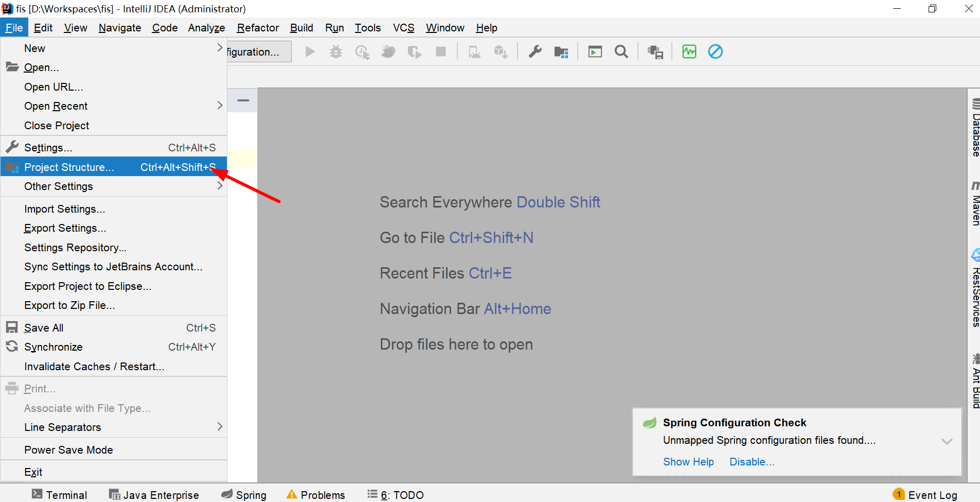Open the run configuration dropdown
Viewport: 980px width, 502px height.
[x=259, y=52]
